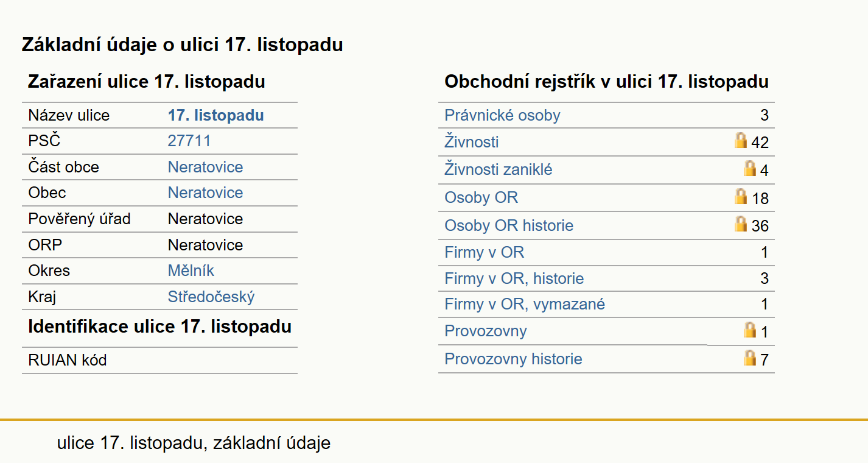Click the lock icon beside Provozovny count

pyautogui.click(x=750, y=330)
